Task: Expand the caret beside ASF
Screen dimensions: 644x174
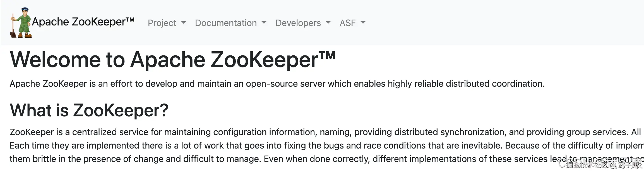Action: (x=363, y=23)
